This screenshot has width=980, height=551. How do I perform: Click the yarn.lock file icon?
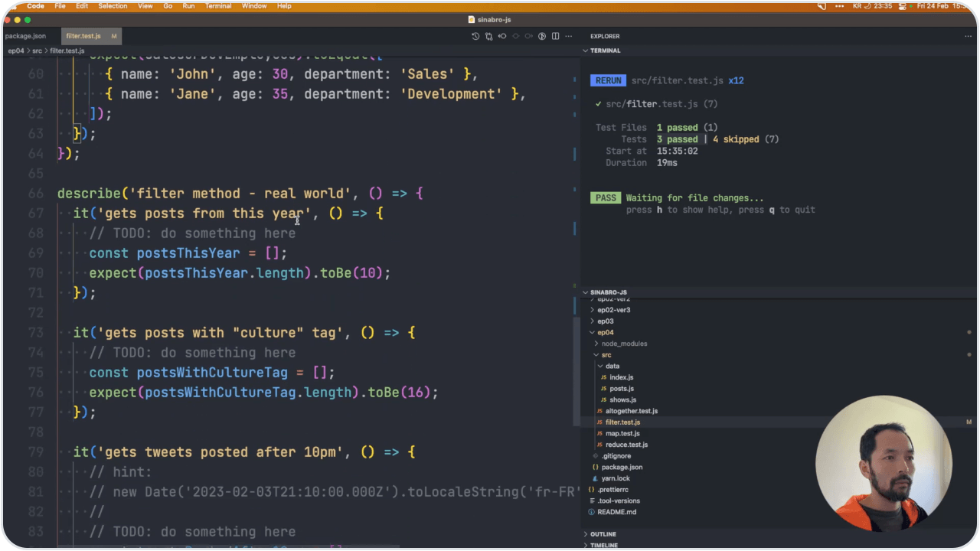(x=595, y=478)
